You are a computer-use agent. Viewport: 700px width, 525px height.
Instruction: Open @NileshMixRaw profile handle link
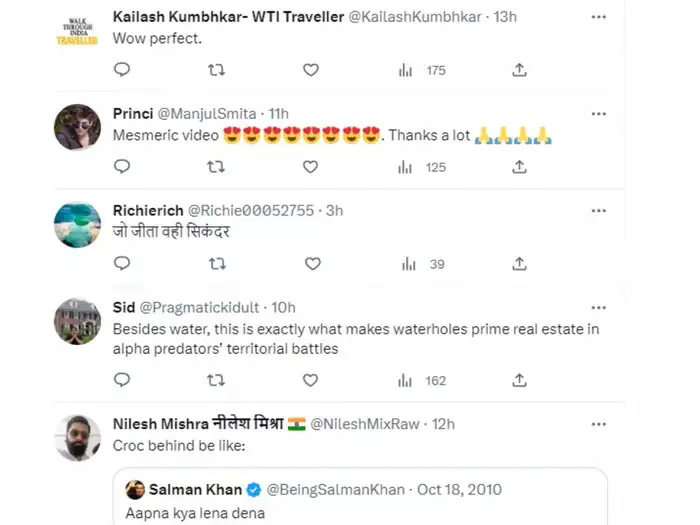coord(373,424)
